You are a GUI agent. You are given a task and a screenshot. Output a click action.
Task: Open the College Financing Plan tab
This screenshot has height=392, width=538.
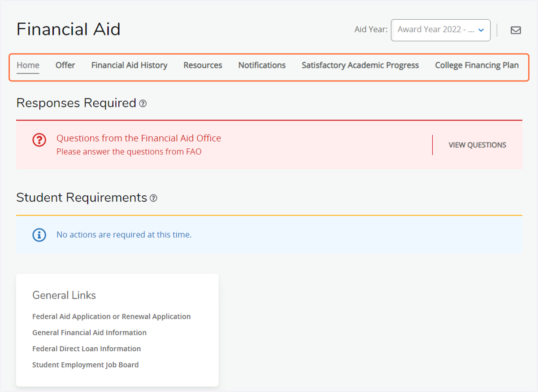coord(477,65)
